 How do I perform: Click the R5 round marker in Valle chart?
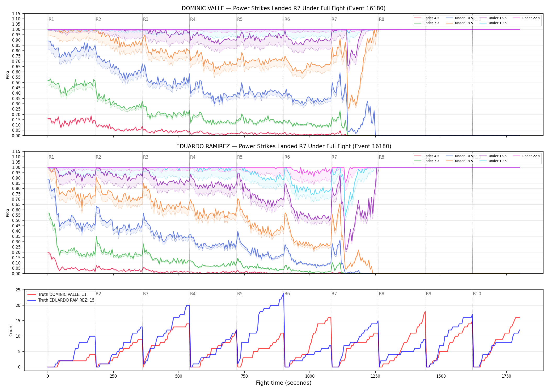[x=240, y=19]
